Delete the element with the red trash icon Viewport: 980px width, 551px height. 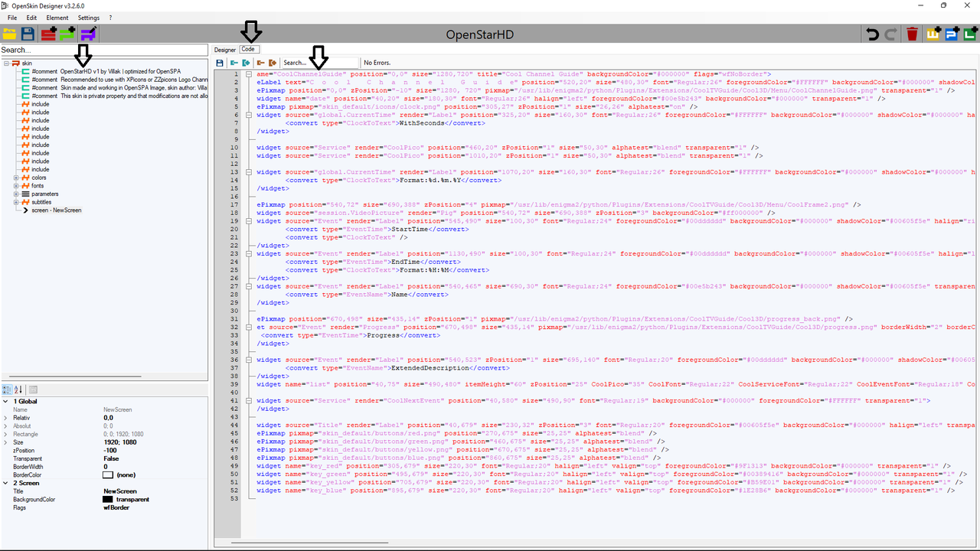click(912, 34)
